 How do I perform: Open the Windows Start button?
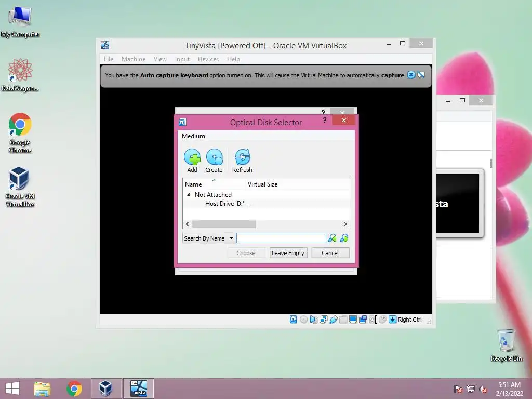tap(12, 389)
